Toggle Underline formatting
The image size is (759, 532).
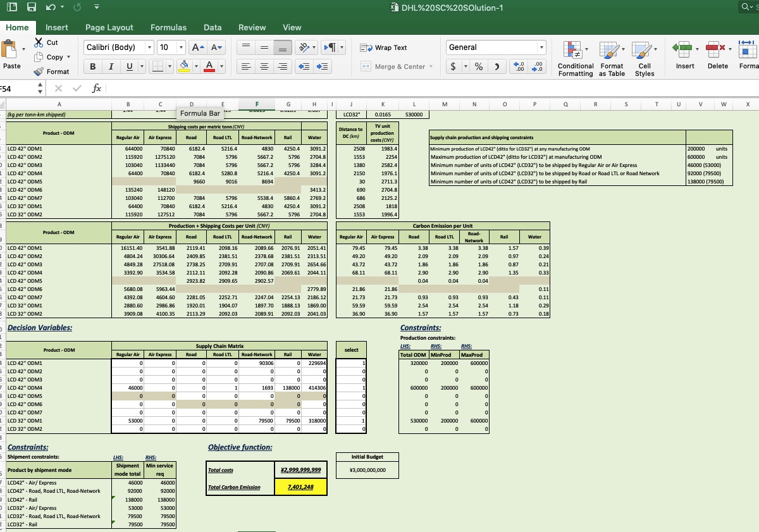128,67
